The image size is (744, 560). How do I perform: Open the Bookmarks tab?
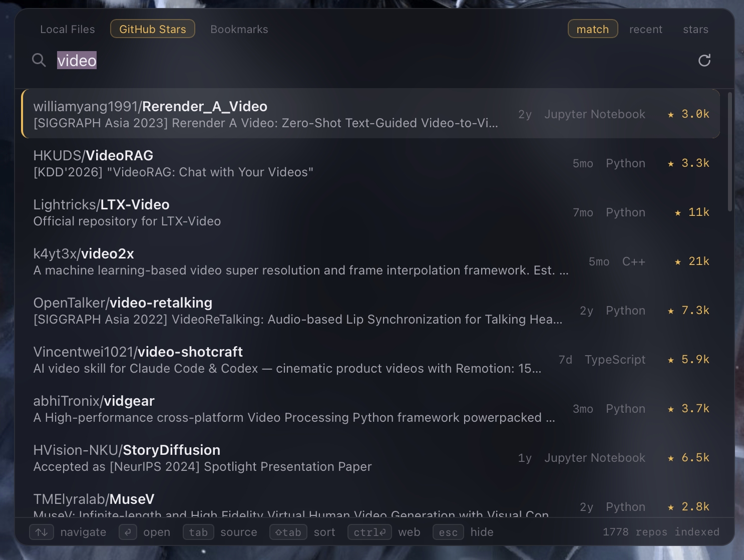(x=239, y=29)
